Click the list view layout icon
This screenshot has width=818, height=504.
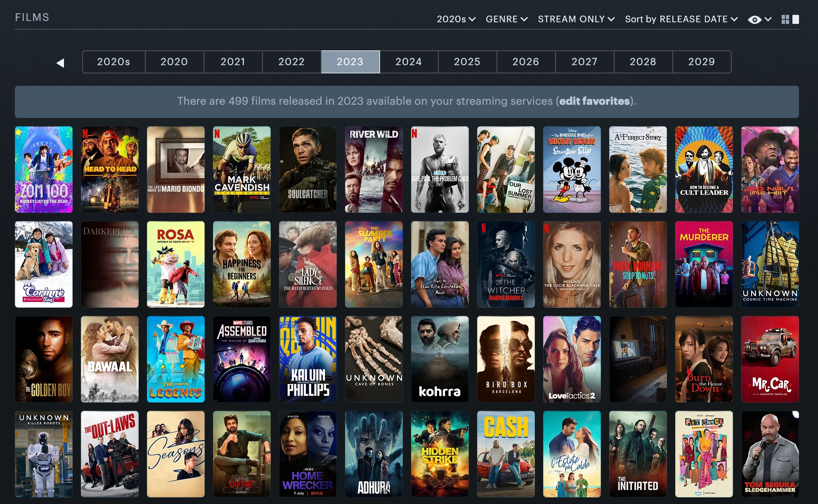click(796, 19)
